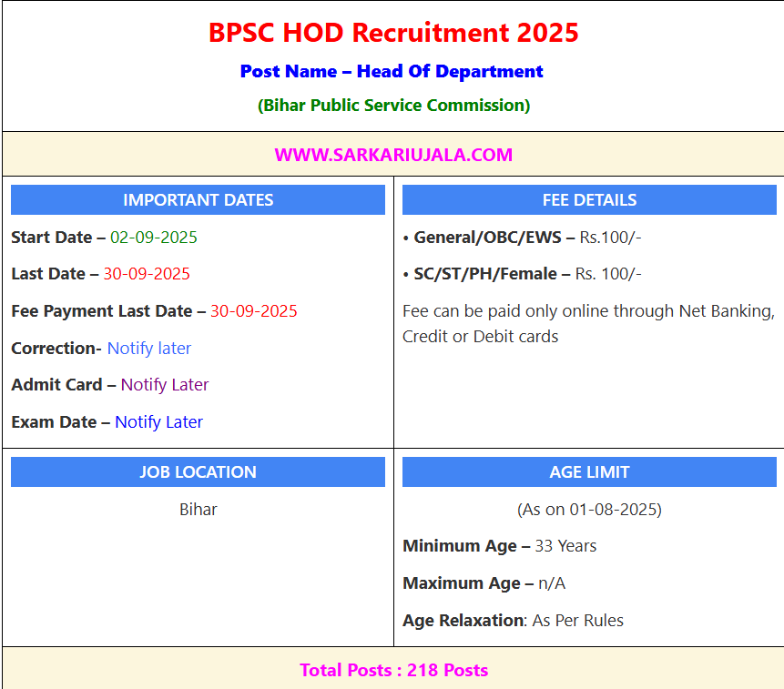Select the Post Name Head Of Department text
784x689 pixels.
(392, 71)
